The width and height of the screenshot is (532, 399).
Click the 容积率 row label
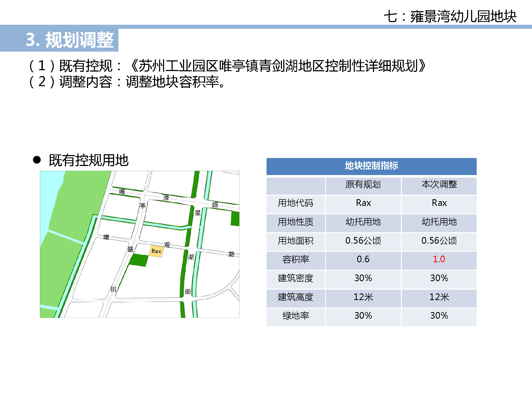[x=296, y=259]
